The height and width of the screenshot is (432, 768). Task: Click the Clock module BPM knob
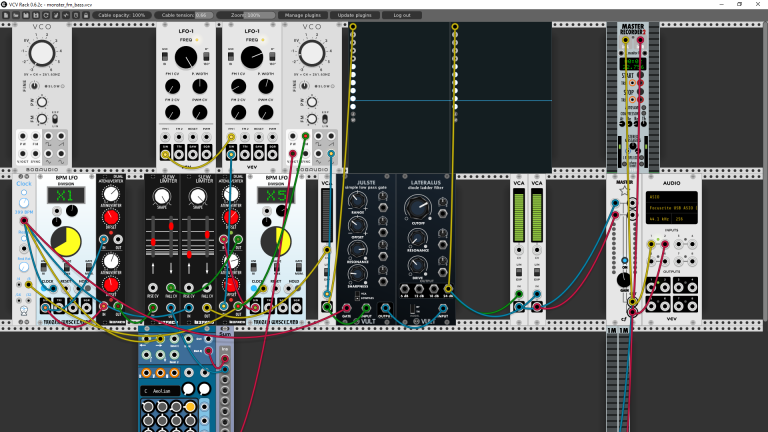point(24,203)
